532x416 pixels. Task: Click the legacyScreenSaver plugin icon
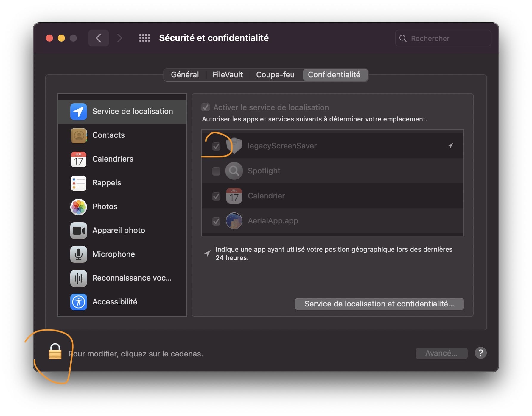click(234, 146)
